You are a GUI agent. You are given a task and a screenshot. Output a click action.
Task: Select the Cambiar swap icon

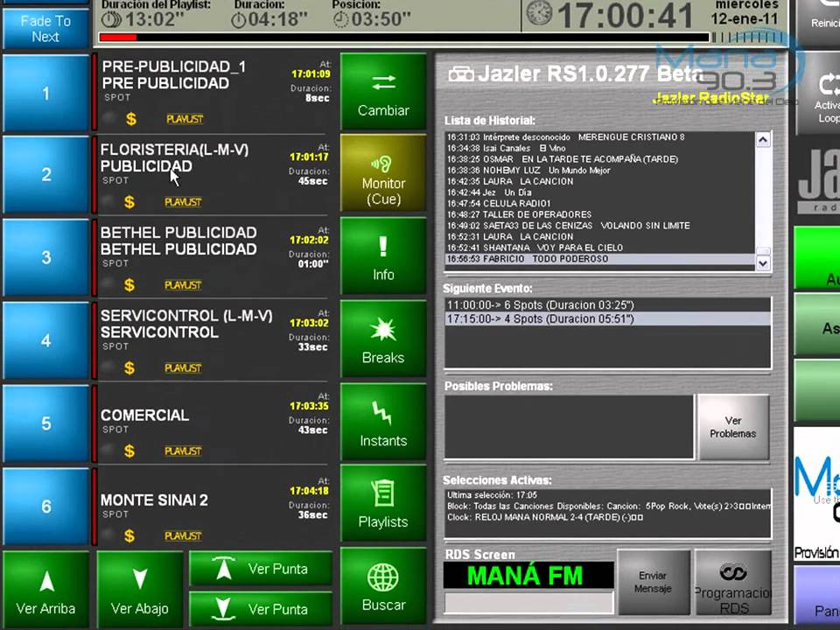click(383, 80)
